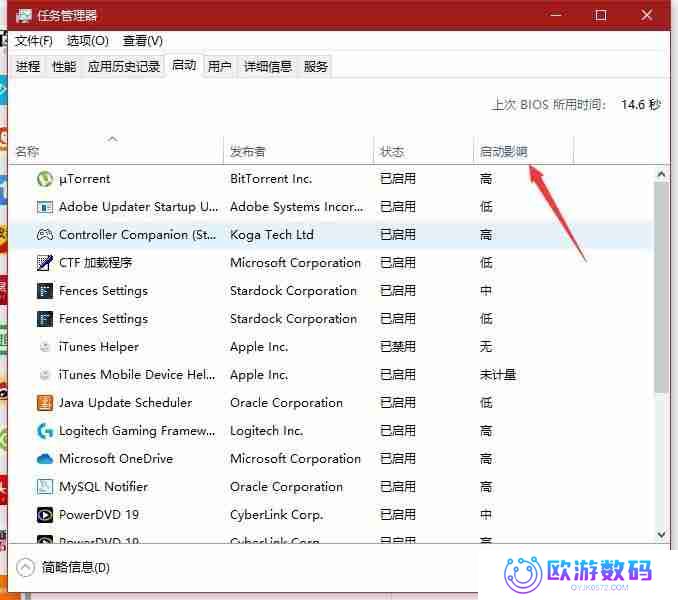Open the 选项(O) menu
Image resolution: width=678 pixels, height=600 pixels.
(87, 41)
